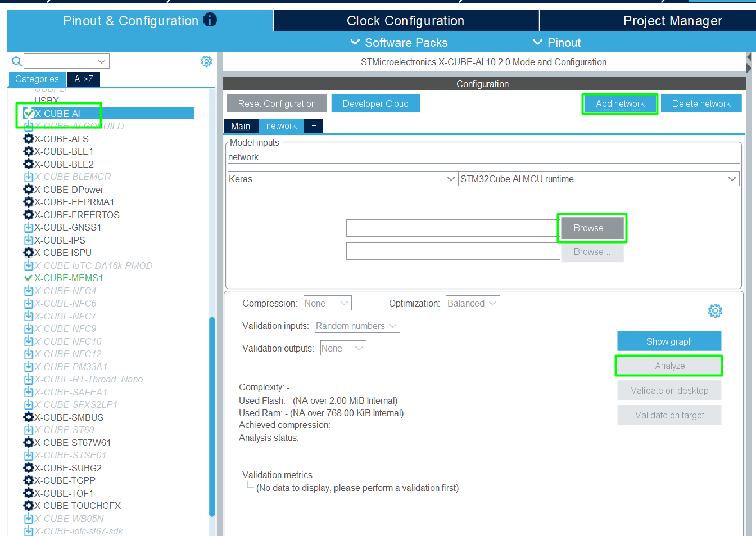
Task: Open the categories panel gear settings
Action: [206, 61]
